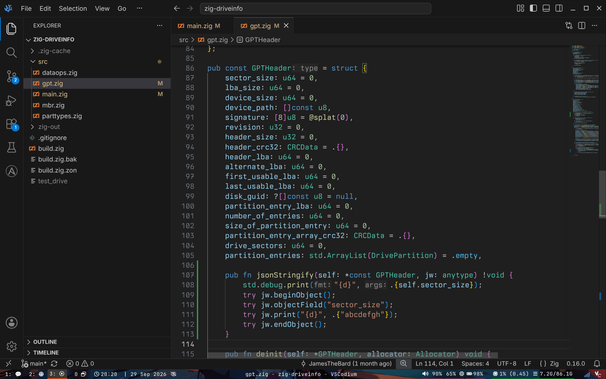Toggle the primary side bar
Image resolution: width=606 pixels, height=379 pixels.
pos(533,8)
